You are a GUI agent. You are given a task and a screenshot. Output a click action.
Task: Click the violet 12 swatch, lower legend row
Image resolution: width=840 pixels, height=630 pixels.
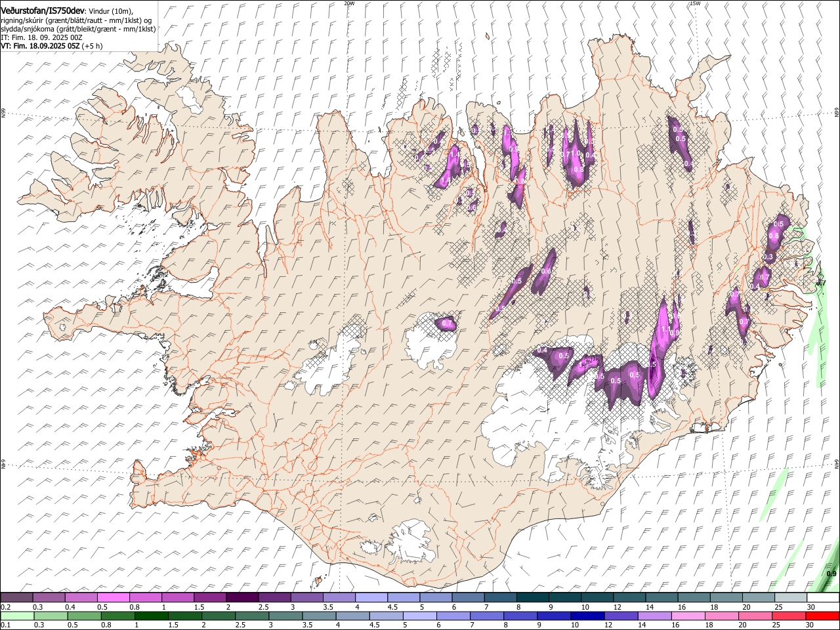621,616
